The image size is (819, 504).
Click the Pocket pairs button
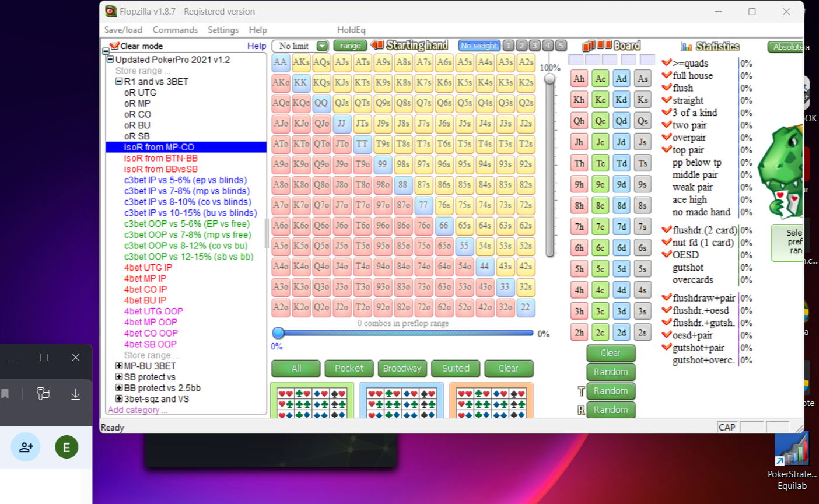pos(349,368)
